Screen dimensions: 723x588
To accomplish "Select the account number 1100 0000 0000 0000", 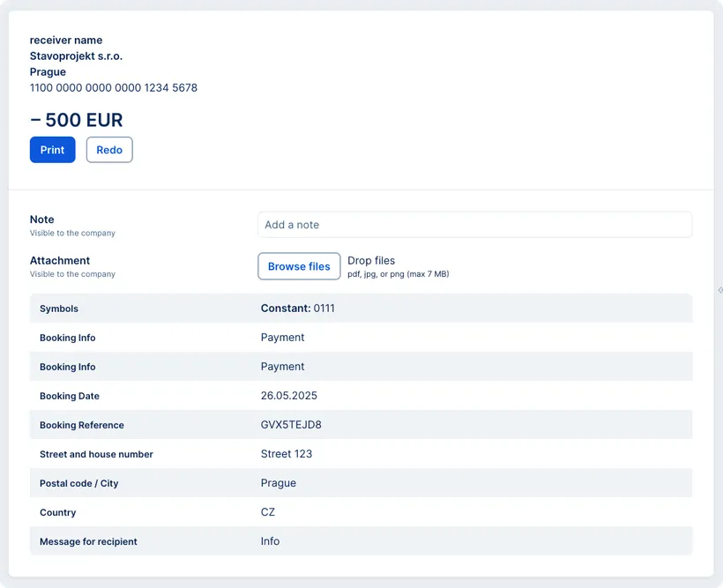I will click(113, 87).
